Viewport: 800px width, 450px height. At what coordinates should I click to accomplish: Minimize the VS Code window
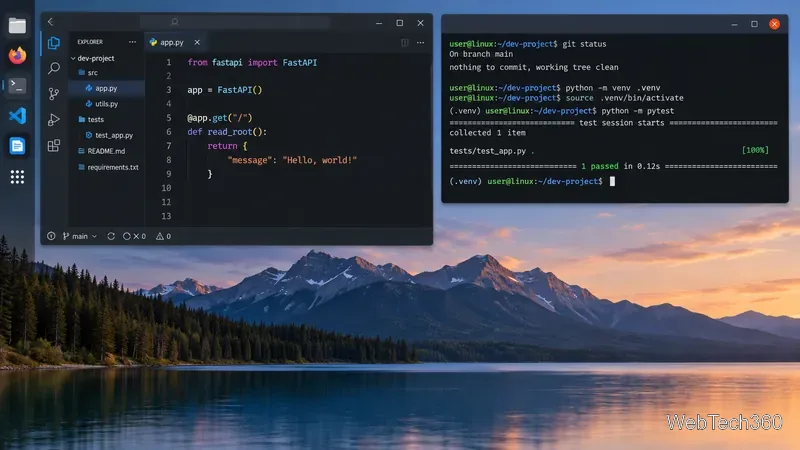[379, 23]
